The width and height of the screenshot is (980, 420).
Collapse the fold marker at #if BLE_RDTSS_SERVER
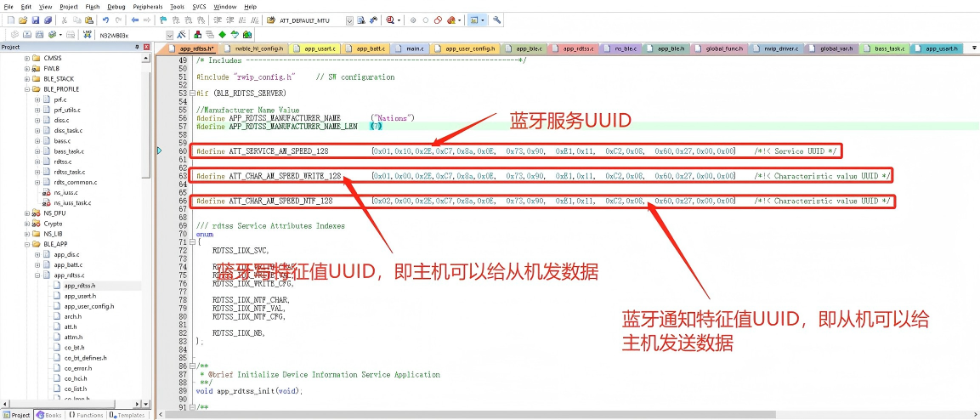pos(191,93)
